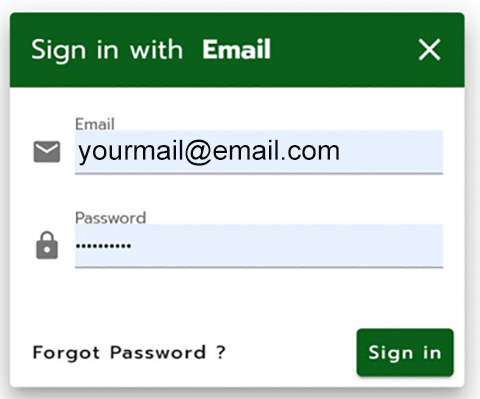
Task: Open the Forgot Password ? link
Action: tap(129, 353)
